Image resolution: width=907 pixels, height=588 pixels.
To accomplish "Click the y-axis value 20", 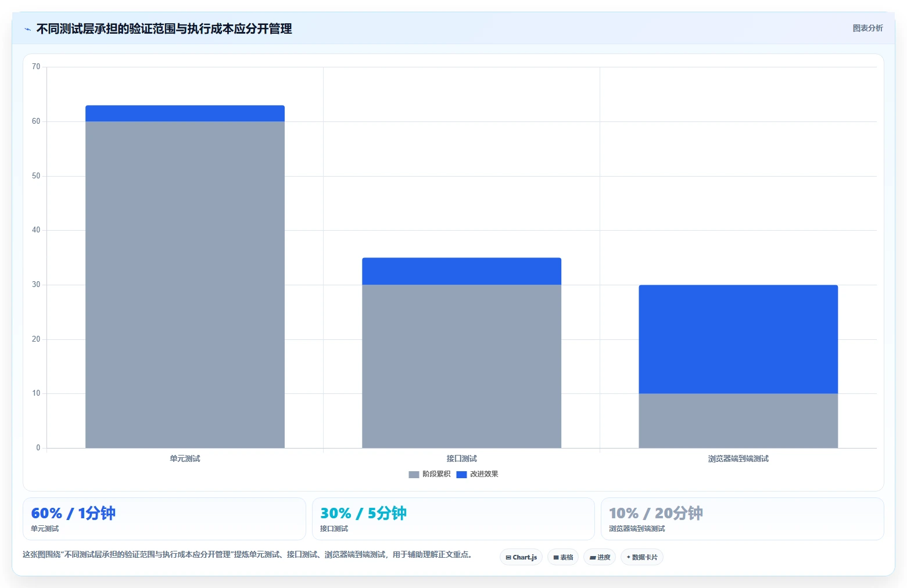I will (36, 339).
